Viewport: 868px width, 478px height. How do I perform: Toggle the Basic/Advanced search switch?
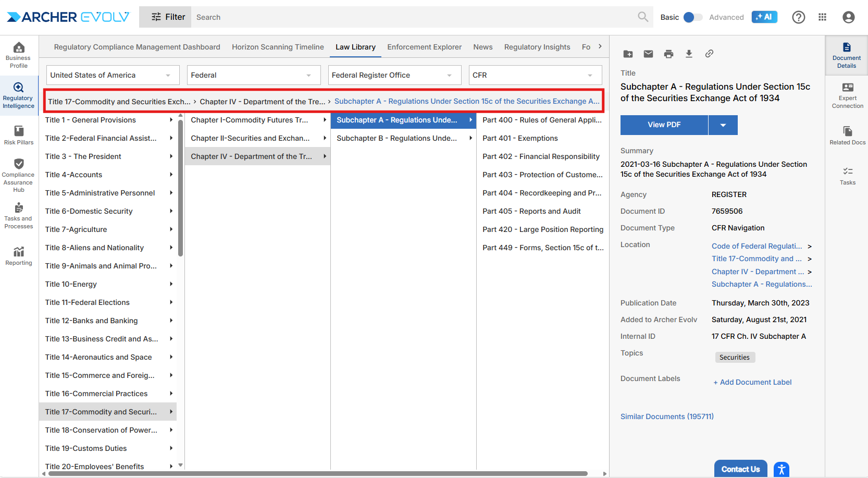point(692,17)
